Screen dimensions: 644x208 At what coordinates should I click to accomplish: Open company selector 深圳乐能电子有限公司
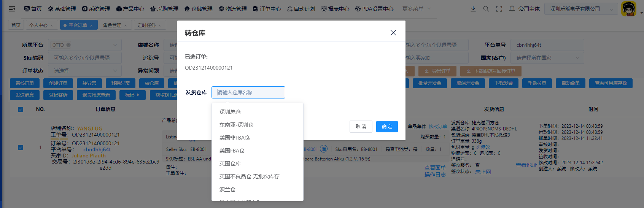[x=581, y=9]
